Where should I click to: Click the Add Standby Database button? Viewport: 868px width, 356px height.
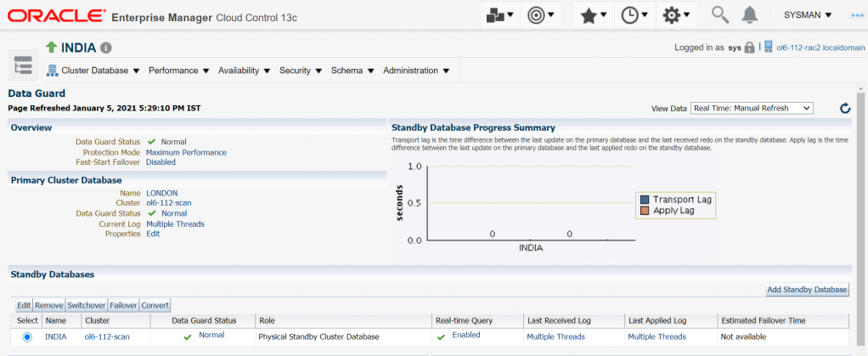pos(807,290)
